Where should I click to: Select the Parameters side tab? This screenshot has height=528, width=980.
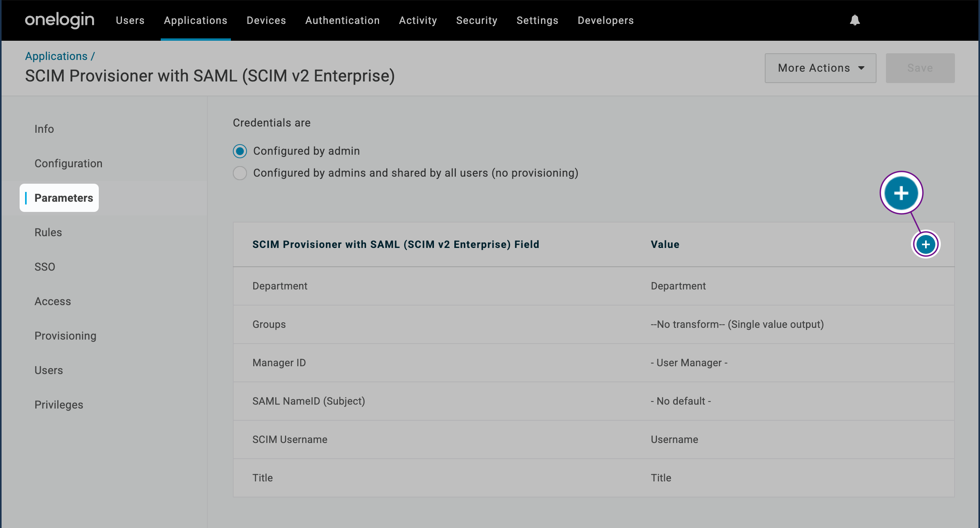tap(59, 198)
